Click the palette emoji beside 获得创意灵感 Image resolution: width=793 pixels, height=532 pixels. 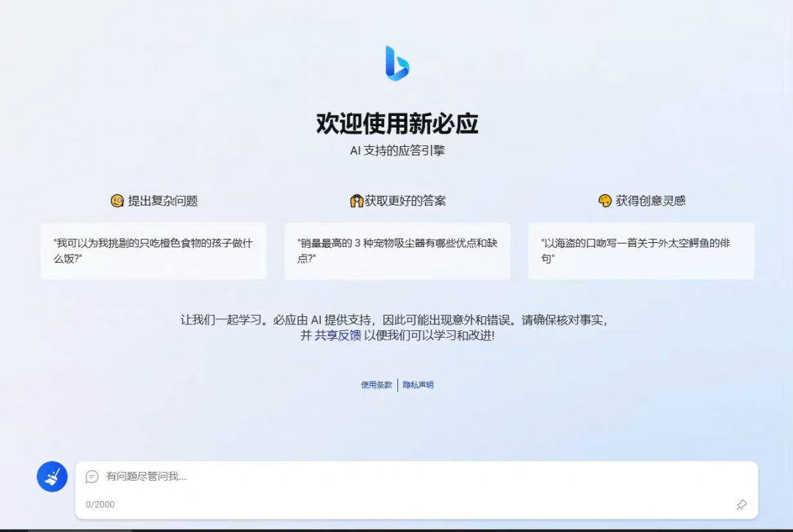tap(605, 200)
